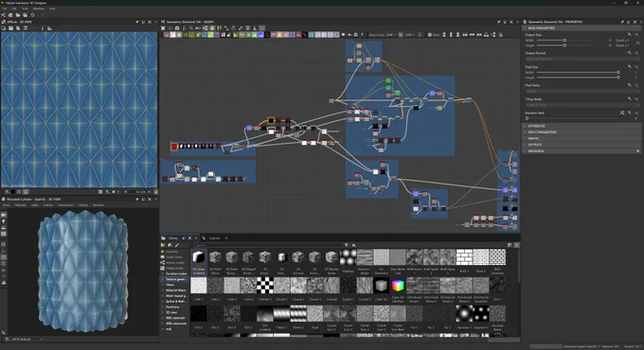This screenshot has width=644, height=350.
Task: Switch to the Explorer tab
Action: pos(214,238)
